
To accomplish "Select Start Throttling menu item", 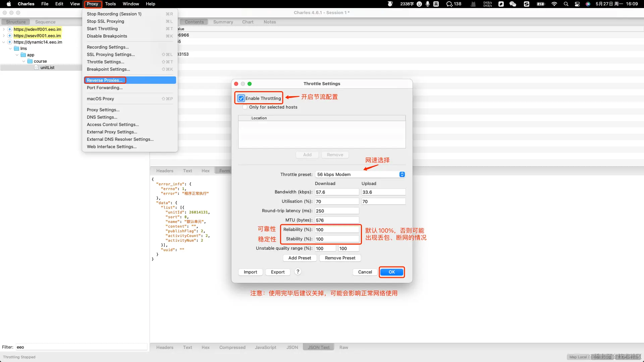I will (x=130, y=28).
